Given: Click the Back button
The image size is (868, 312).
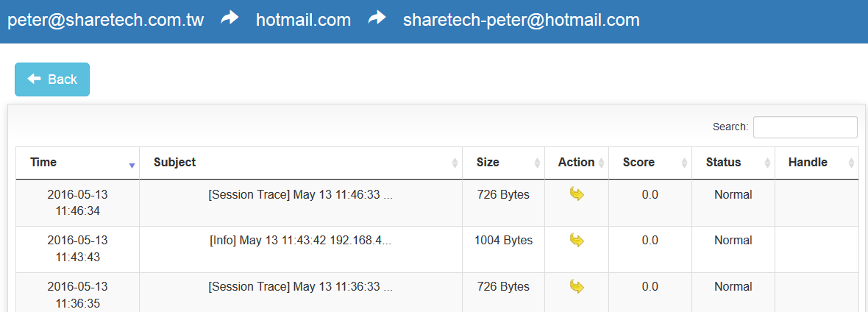Looking at the screenshot, I should tap(52, 79).
